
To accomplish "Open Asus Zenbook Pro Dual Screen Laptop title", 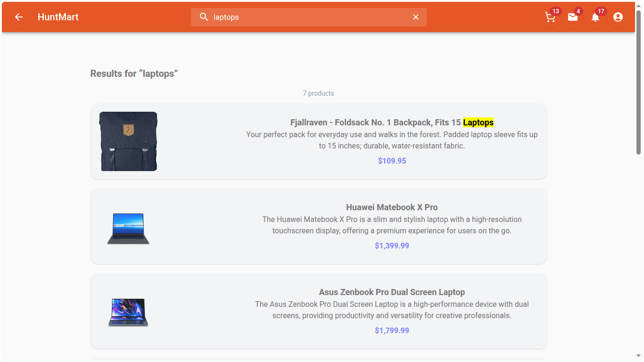I will tap(392, 292).
